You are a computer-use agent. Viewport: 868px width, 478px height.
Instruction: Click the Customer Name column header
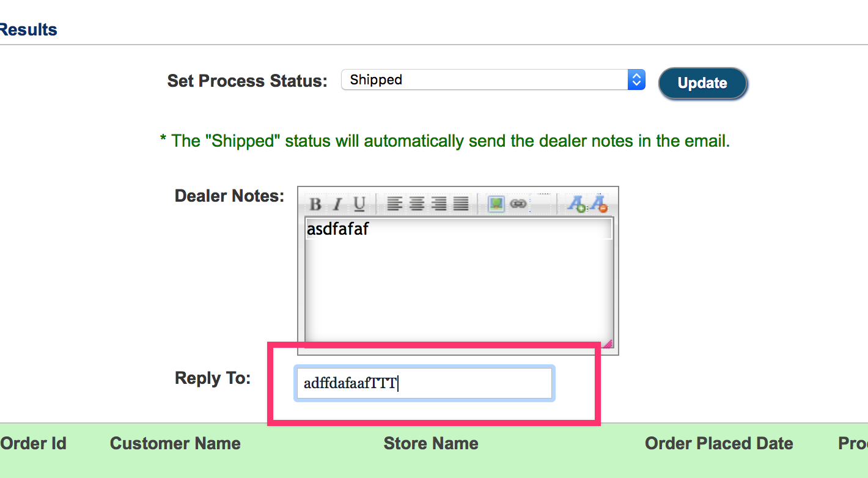(x=175, y=443)
